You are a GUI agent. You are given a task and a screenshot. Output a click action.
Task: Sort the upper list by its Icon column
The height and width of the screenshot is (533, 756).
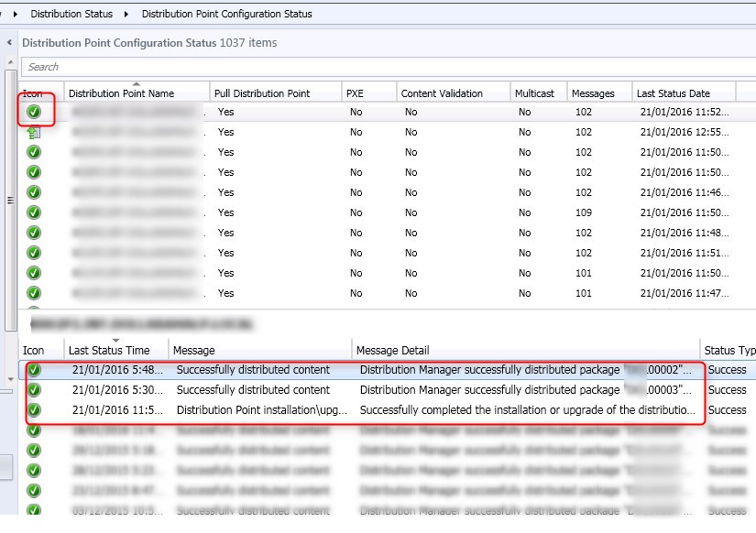tap(41, 93)
